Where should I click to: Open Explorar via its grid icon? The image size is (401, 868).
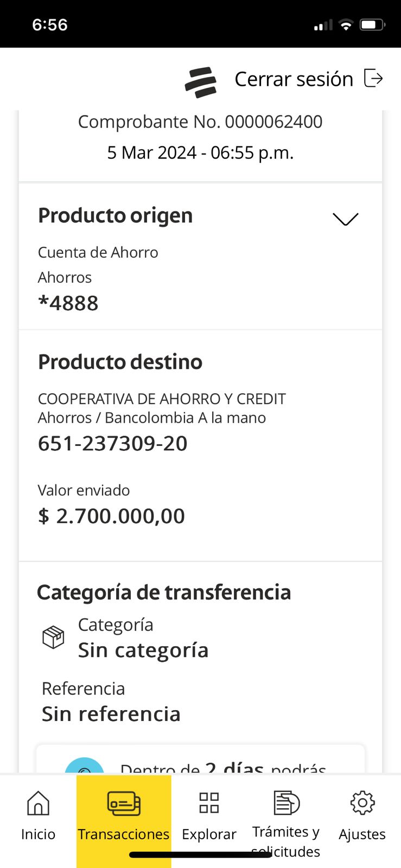point(209,803)
